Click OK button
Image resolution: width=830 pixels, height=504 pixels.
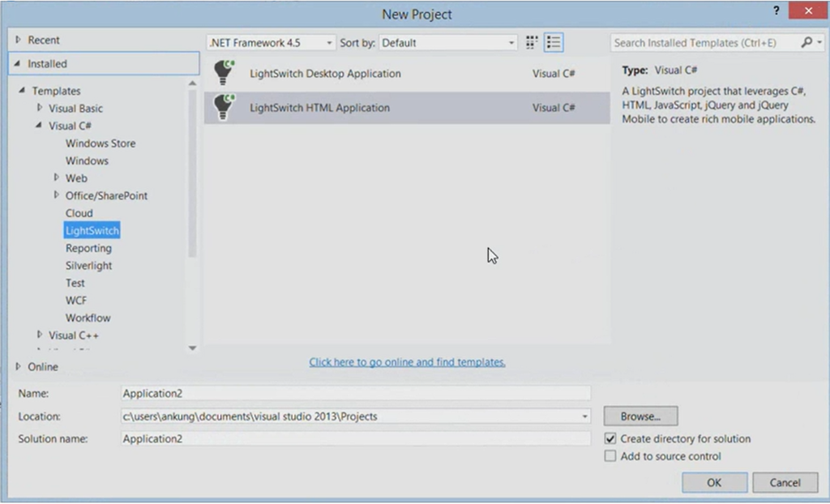(714, 482)
